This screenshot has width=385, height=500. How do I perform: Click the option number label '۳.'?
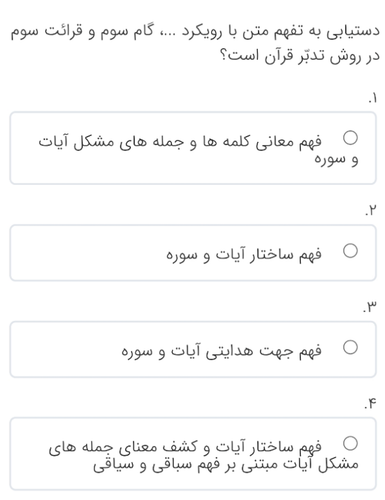[370, 307]
